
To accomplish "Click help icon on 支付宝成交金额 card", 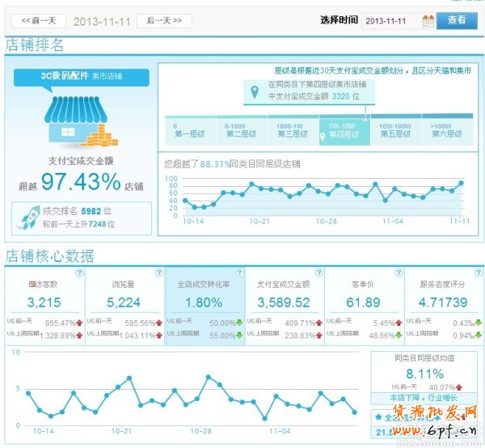I will coord(316,273).
